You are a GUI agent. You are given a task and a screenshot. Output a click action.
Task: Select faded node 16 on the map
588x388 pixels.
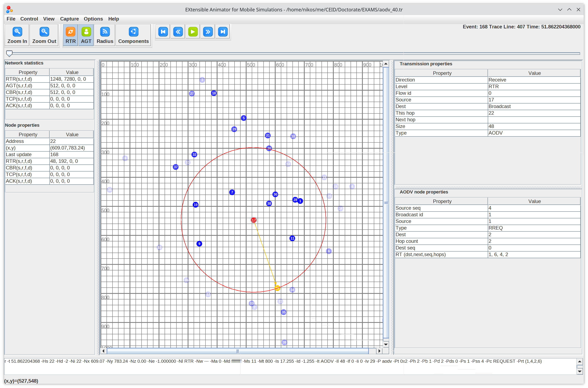[x=293, y=136]
